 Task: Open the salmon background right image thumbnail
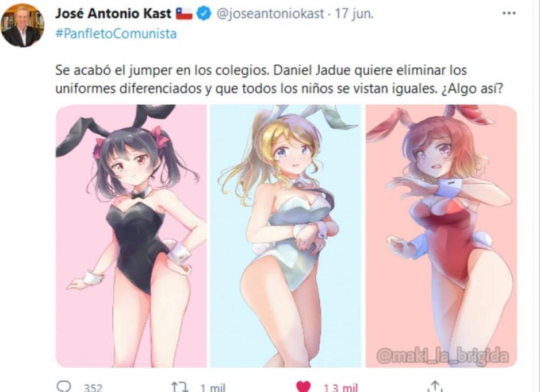(x=441, y=236)
